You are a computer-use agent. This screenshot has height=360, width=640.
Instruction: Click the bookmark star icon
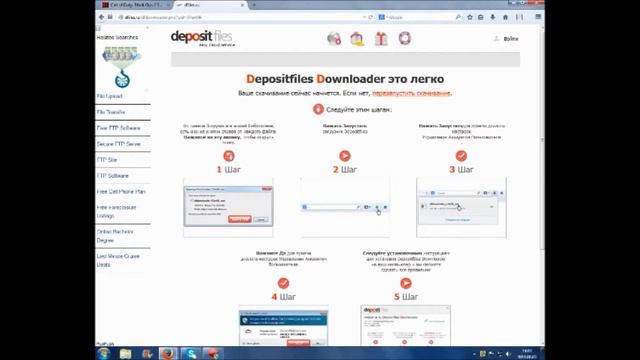coord(470,17)
